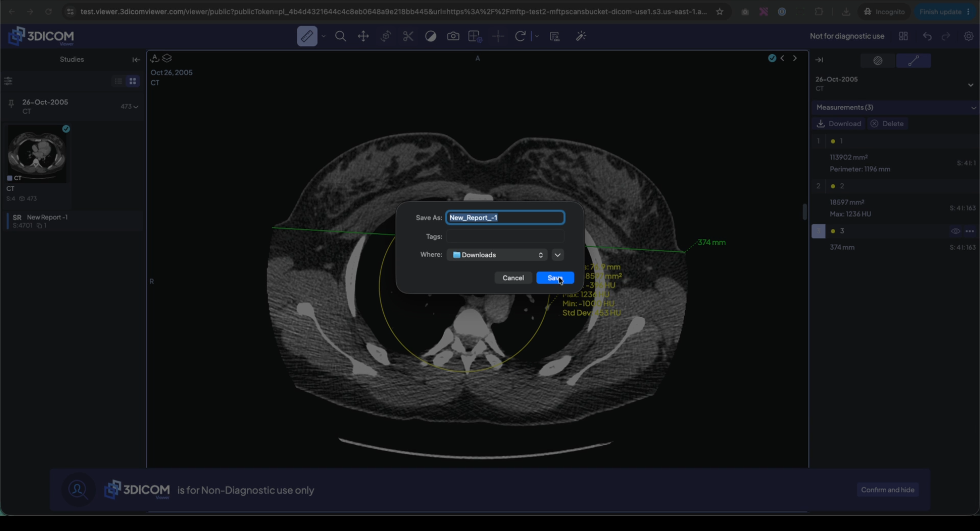Toggle the viewport checkmark indicator
Screen dimensions: 980x531
[x=772, y=58]
